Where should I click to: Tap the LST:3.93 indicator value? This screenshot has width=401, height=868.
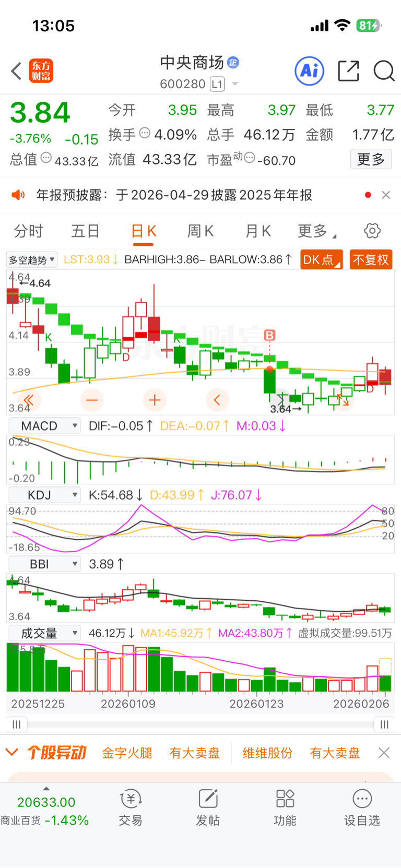click(x=90, y=259)
